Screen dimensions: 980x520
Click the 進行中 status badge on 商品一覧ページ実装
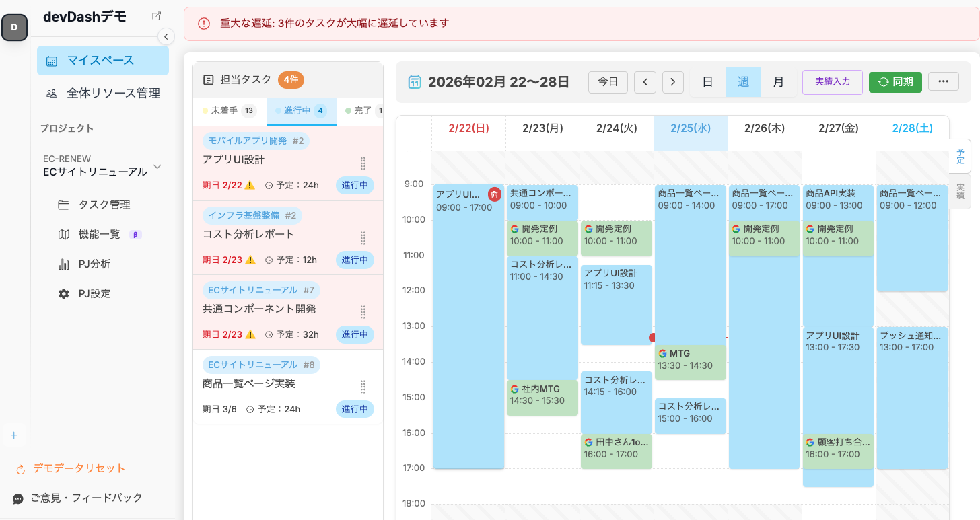pyautogui.click(x=355, y=409)
